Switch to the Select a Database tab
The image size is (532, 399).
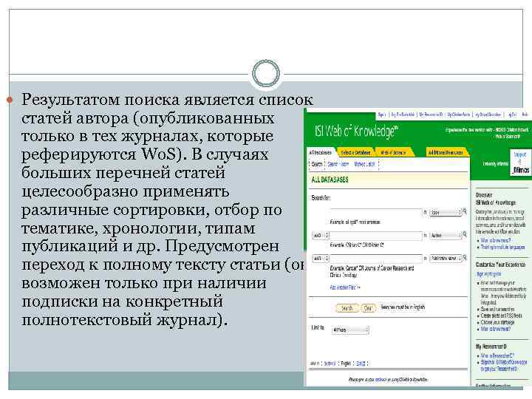pos(355,153)
